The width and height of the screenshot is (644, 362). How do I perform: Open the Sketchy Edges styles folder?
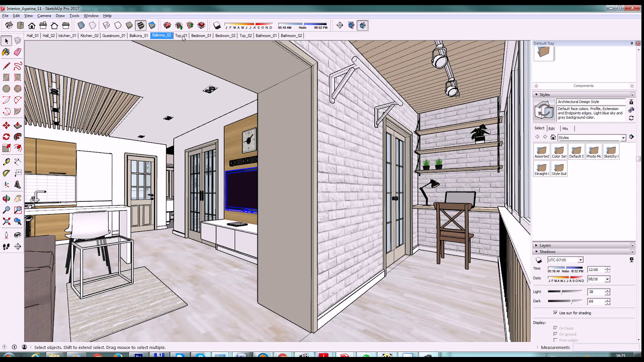point(611,152)
